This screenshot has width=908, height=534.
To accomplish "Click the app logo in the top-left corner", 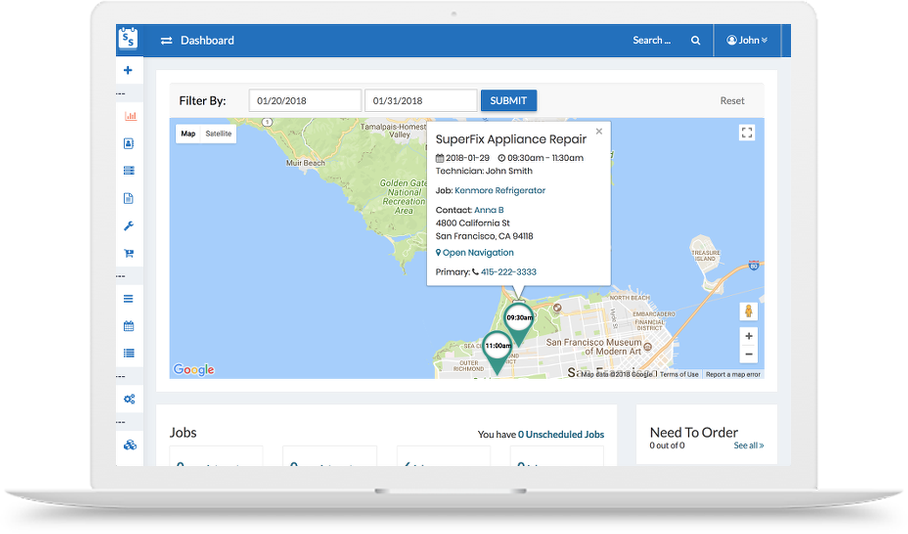I will pos(129,39).
